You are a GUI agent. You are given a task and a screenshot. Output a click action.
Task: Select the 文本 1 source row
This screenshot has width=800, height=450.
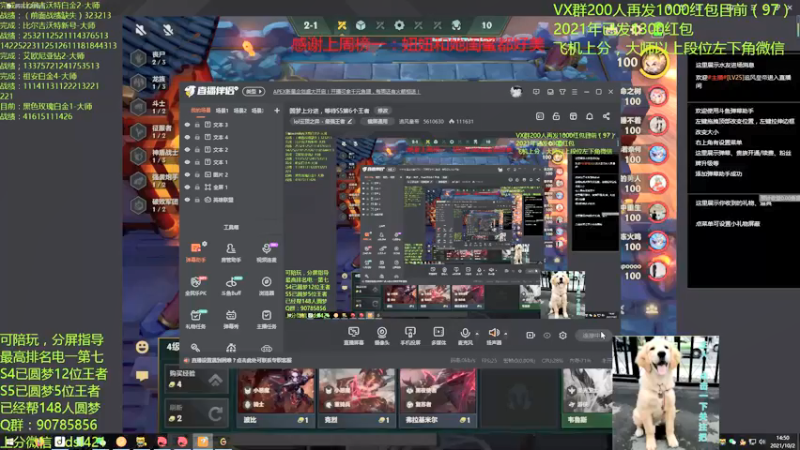232,162
